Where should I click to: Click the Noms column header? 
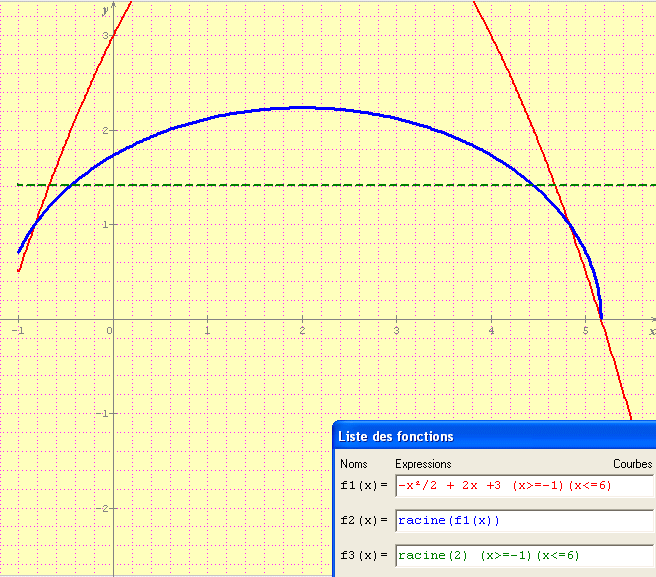354,464
